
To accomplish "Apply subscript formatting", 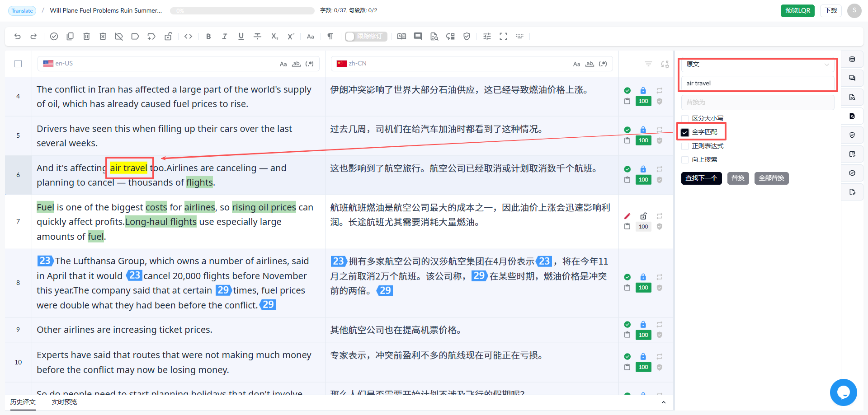I will click(274, 37).
